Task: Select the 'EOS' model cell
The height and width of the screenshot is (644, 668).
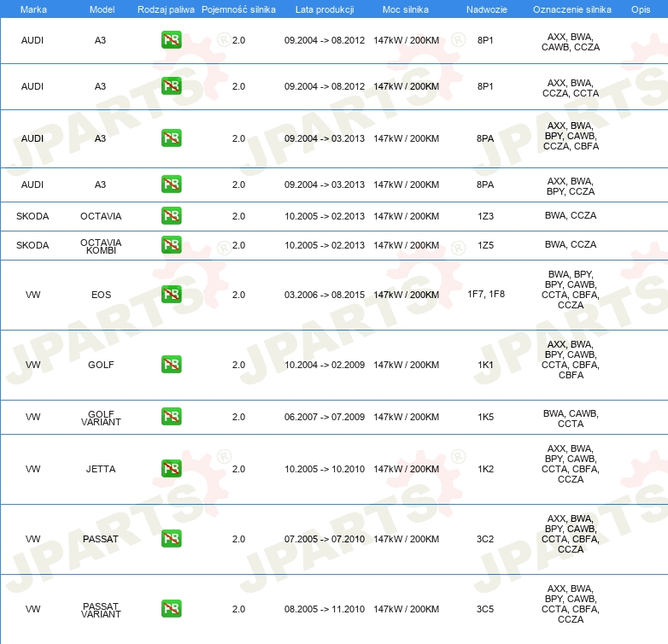Action: [101, 295]
